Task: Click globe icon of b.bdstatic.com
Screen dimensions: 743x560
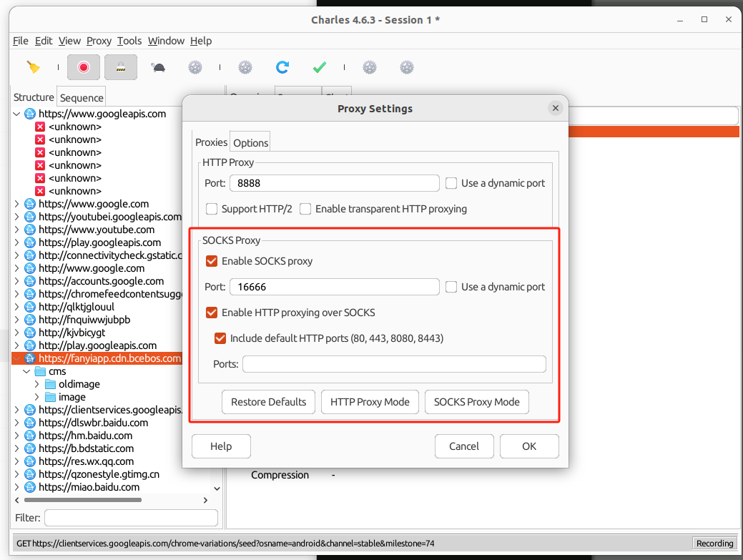Action: (x=30, y=448)
